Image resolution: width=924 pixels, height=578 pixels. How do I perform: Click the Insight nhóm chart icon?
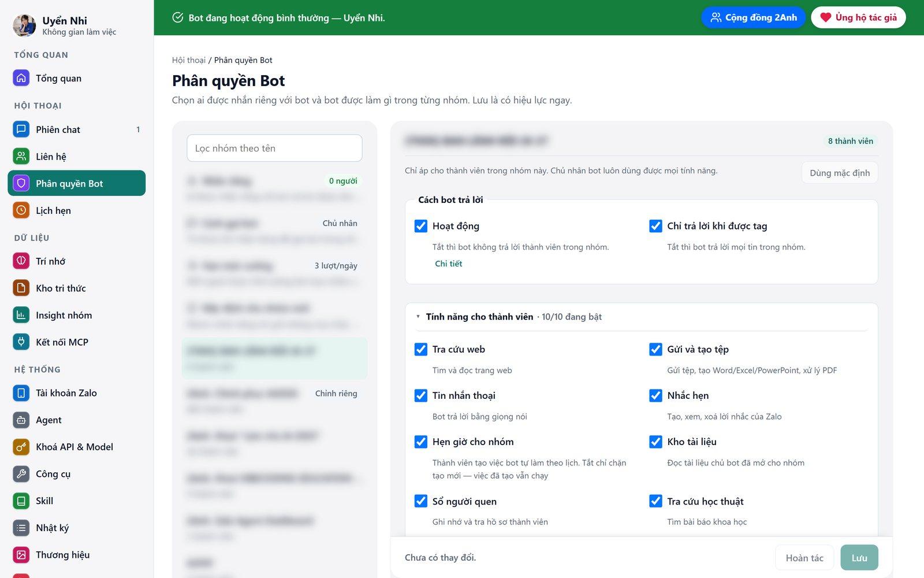coord(21,315)
